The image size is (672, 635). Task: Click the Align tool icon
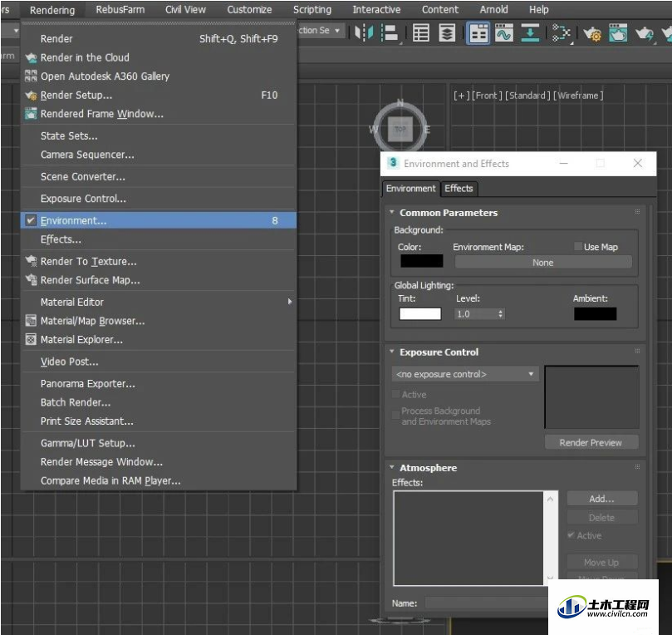390,32
